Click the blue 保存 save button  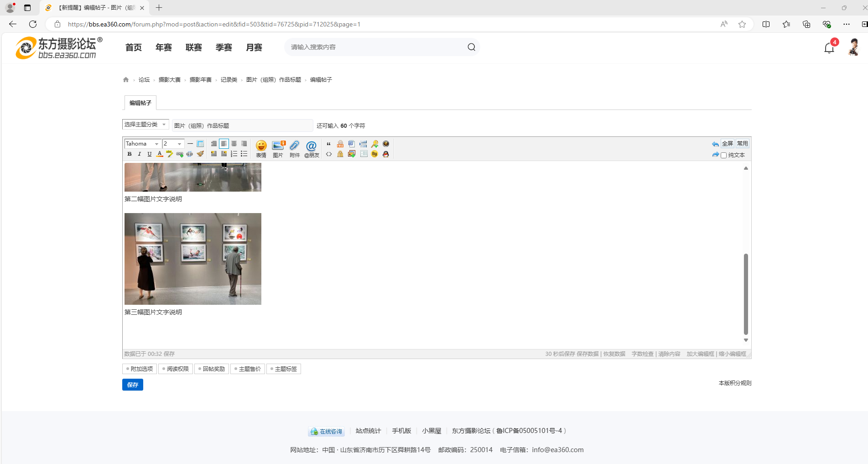[x=133, y=385]
